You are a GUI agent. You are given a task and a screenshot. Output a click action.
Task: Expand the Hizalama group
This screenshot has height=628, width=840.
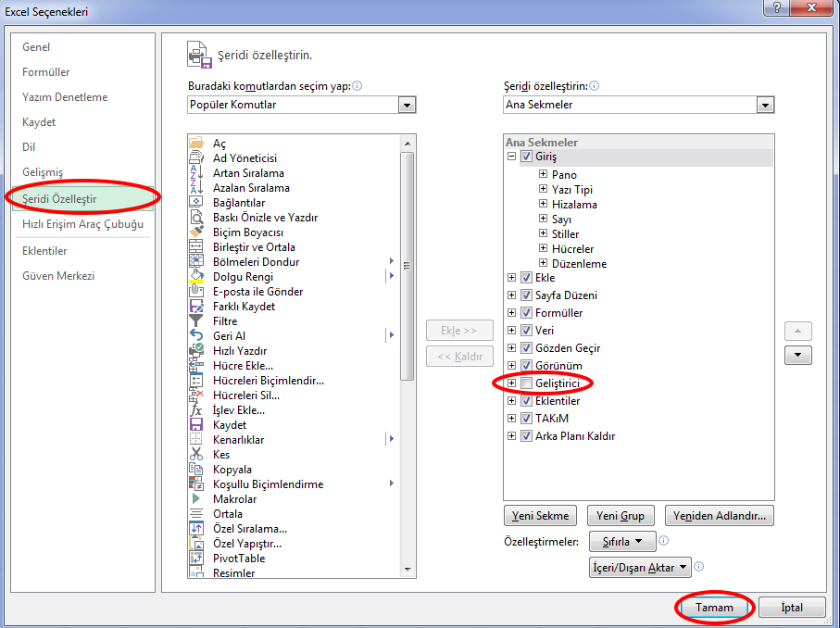(x=544, y=204)
